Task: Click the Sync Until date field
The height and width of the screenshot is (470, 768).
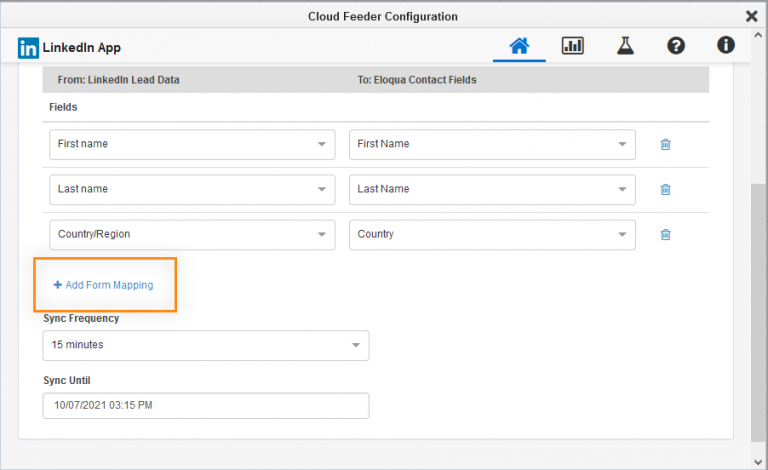Action: (x=206, y=405)
